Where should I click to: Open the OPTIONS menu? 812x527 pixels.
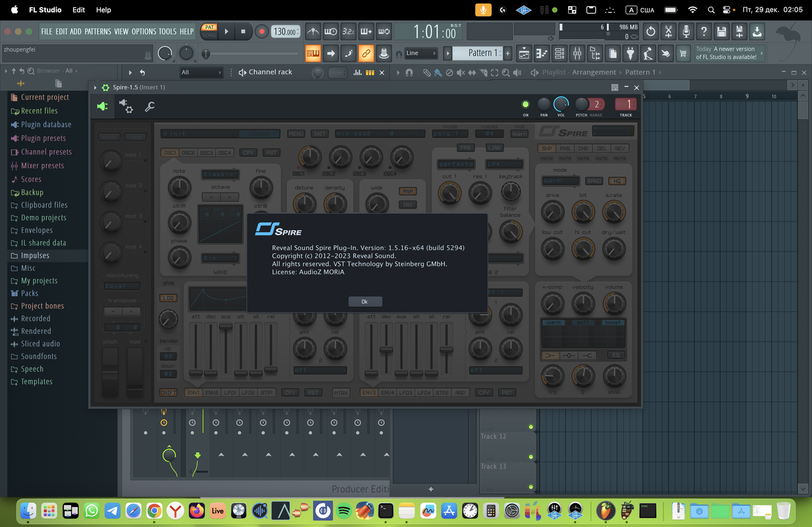[x=144, y=31]
